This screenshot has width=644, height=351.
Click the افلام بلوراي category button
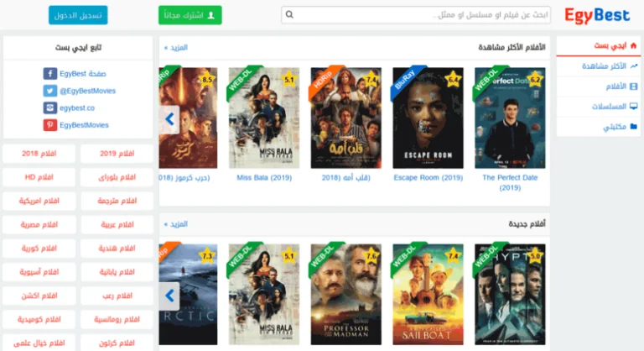click(x=117, y=177)
